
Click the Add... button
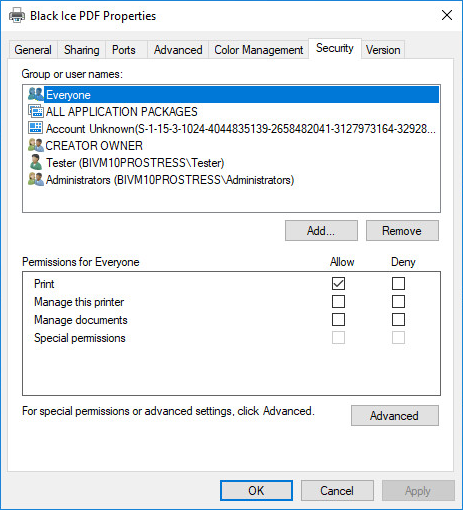point(321,231)
